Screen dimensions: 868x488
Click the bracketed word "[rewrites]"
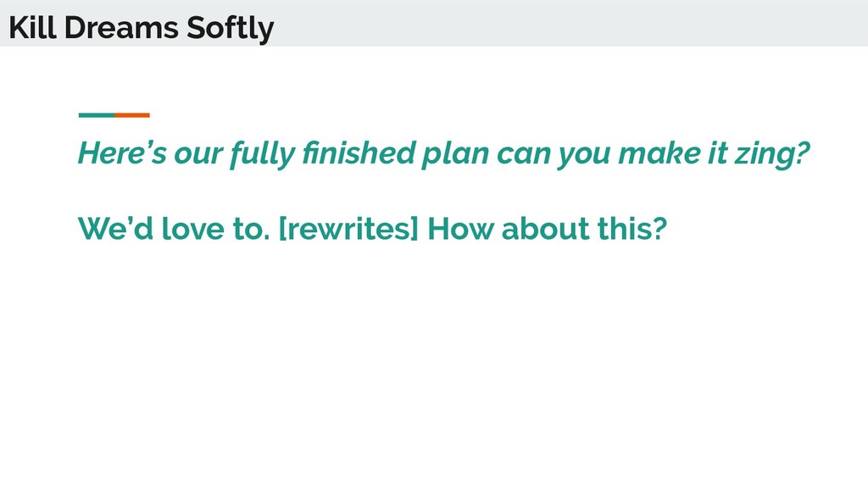click(348, 229)
